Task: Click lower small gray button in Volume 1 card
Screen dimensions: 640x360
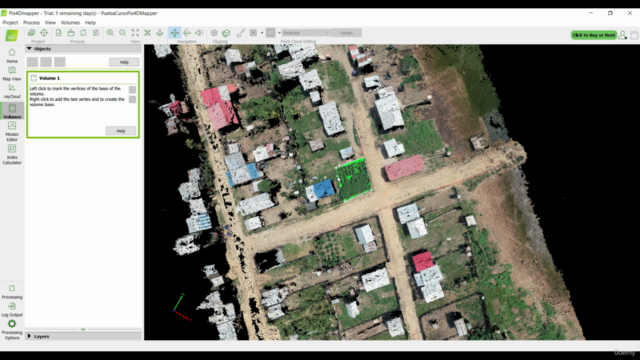Action: (132, 100)
